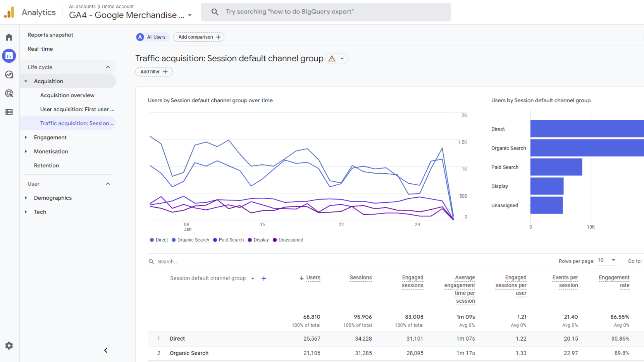This screenshot has width=644, height=362.
Task: Click the Reports snapshot icon
Action: pyautogui.click(x=10, y=56)
